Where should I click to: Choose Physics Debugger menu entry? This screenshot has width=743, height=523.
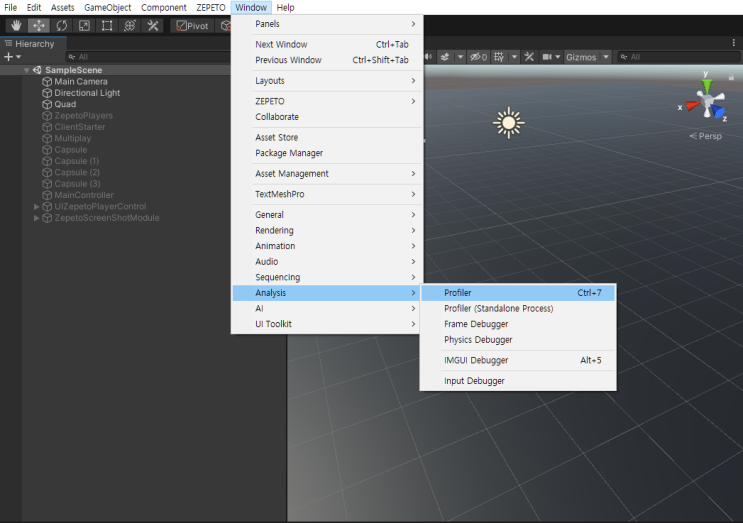[x=518, y=340]
